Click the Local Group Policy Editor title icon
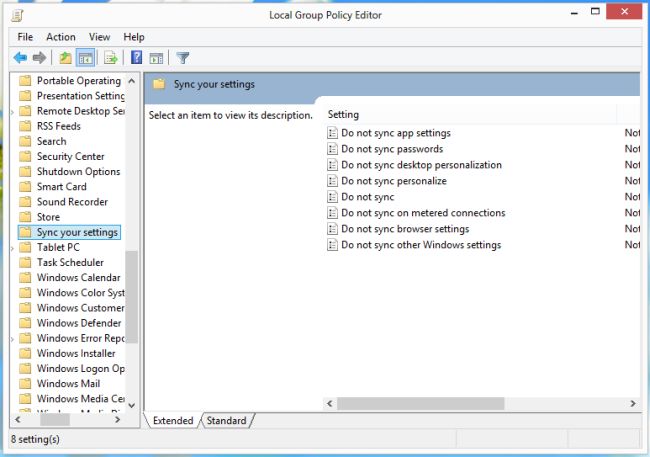 (17, 15)
